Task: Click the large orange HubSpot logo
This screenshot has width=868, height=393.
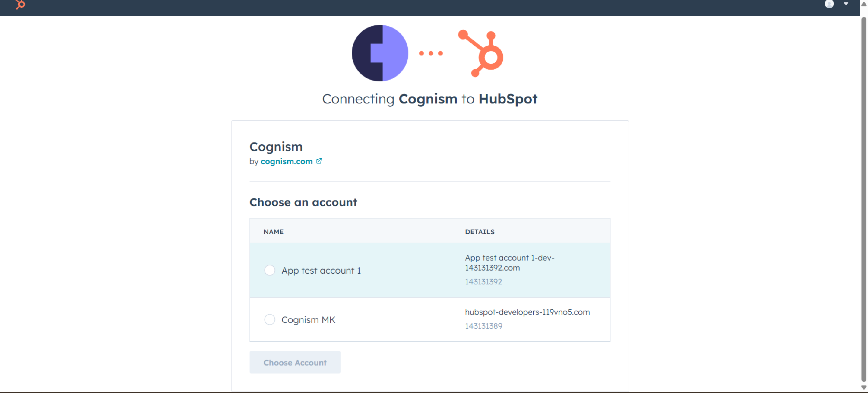Action: (x=481, y=54)
